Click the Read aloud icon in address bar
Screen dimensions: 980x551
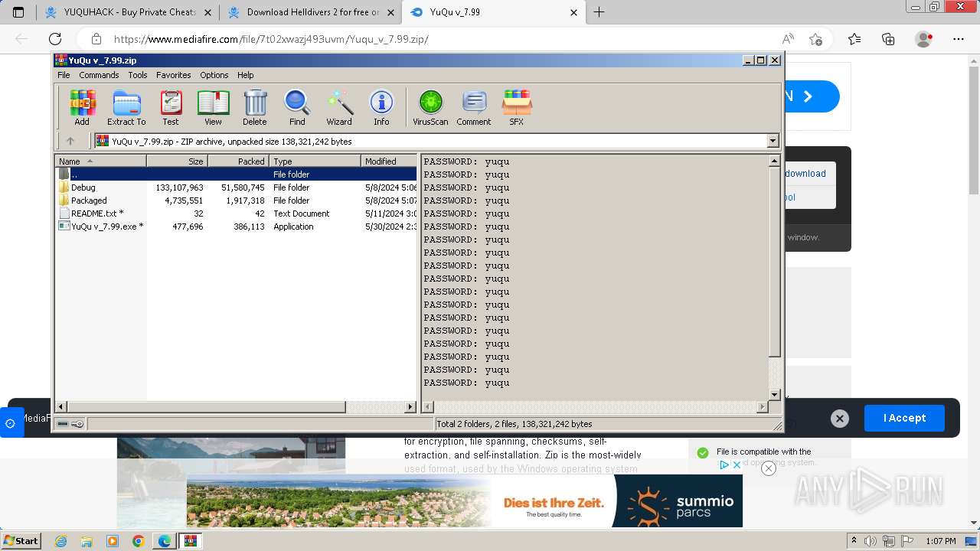(788, 39)
